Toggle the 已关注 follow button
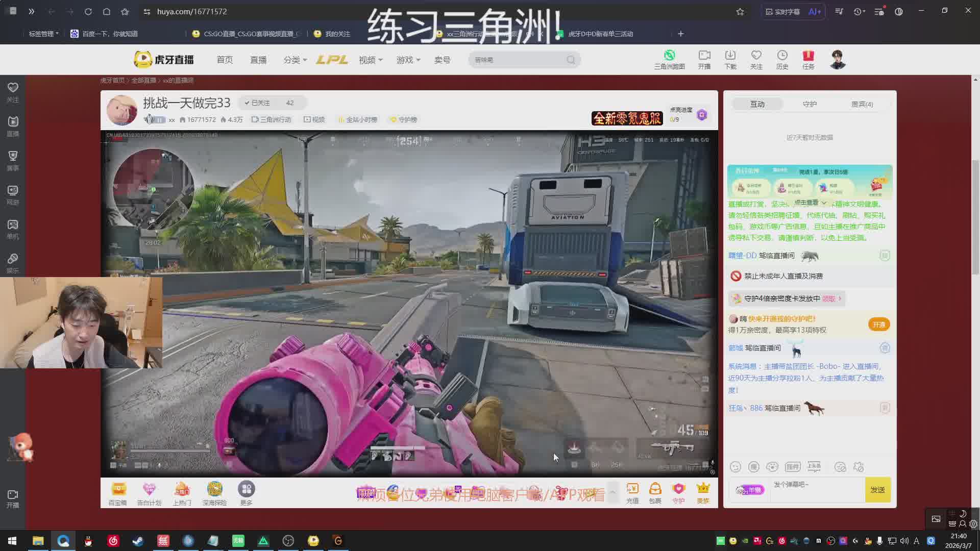Viewport: 980px width, 551px height. pyautogui.click(x=258, y=103)
